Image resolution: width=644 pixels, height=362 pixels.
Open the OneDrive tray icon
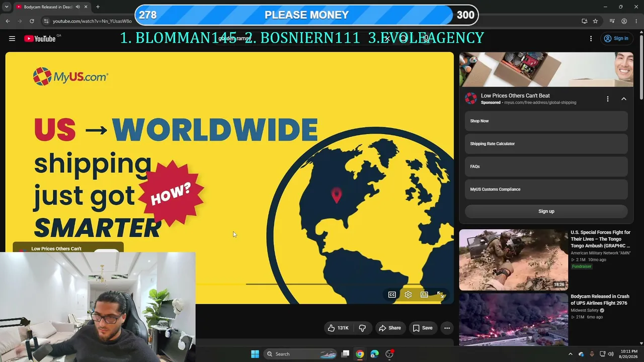(581, 354)
